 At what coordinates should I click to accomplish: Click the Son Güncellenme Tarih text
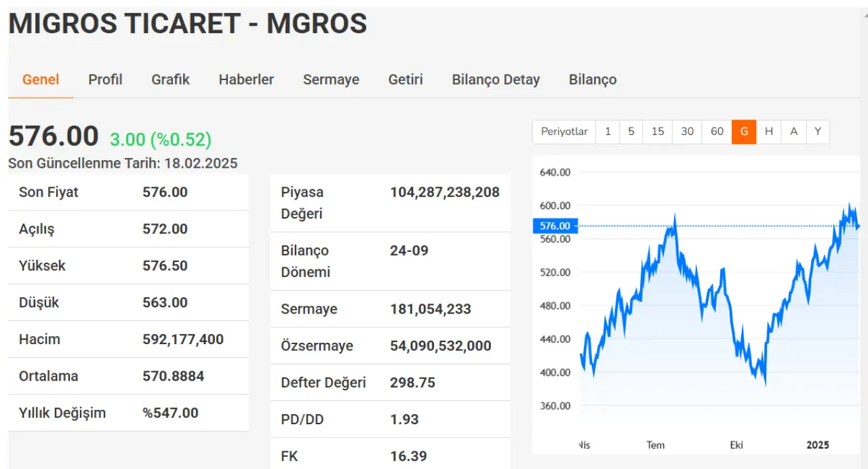click(x=123, y=164)
